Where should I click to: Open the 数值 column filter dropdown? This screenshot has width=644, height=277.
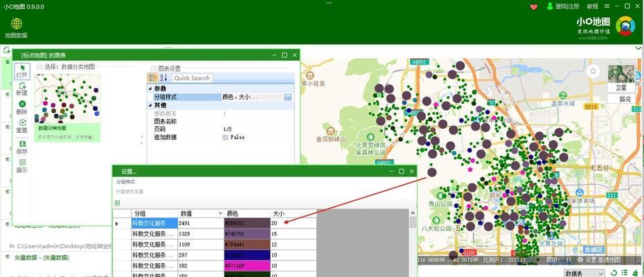[x=221, y=214]
